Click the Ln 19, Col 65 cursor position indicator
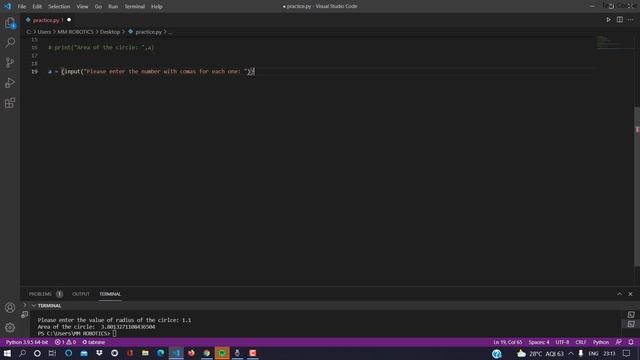Image resolution: width=640 pixels, height=360 pixels. [x=508, y=342]
